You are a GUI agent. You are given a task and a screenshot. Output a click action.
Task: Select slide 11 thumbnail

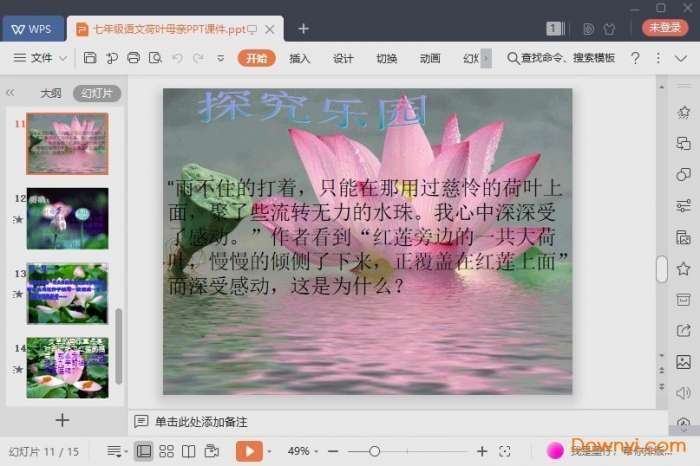(67, 143)
